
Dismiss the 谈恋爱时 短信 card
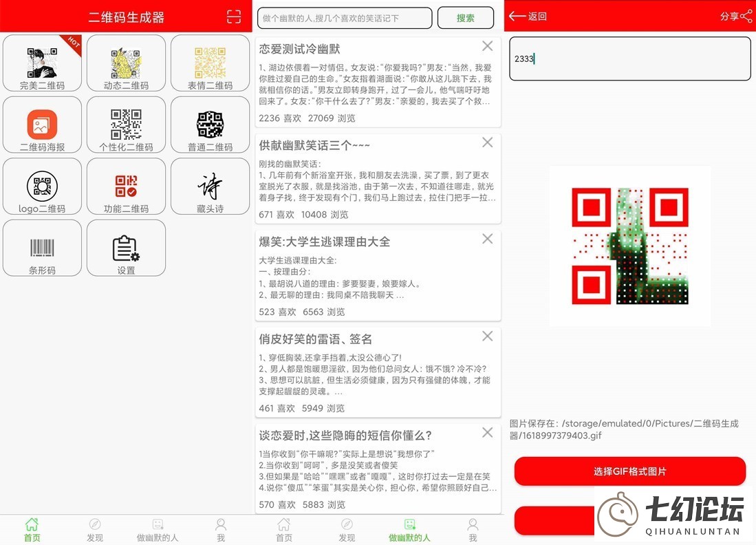pos(488,433)
